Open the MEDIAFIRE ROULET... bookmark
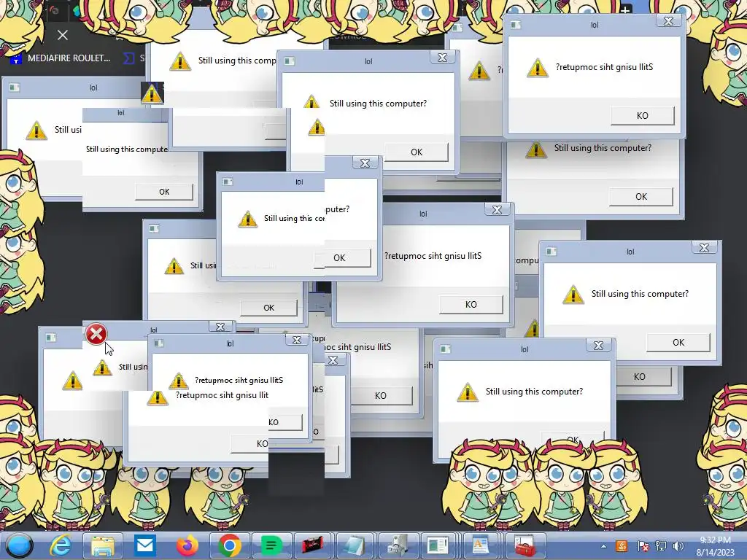The image size is (747, 560). pyautogui.click(x=61, y=58)
